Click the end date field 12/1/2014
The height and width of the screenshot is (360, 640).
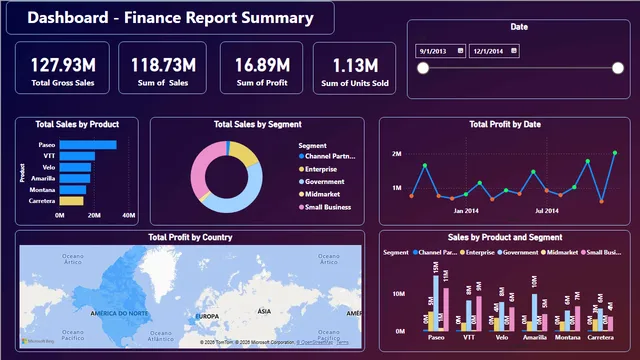pos(494,51)
